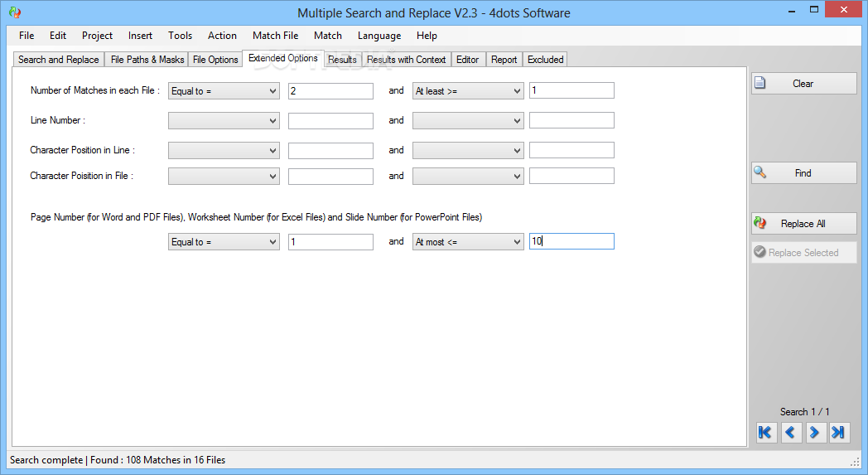This screenshot has width=868, height=475.
Task: Open first Character Position in Line dropdown
Action: pyautogui.click(x=224, y=150)
